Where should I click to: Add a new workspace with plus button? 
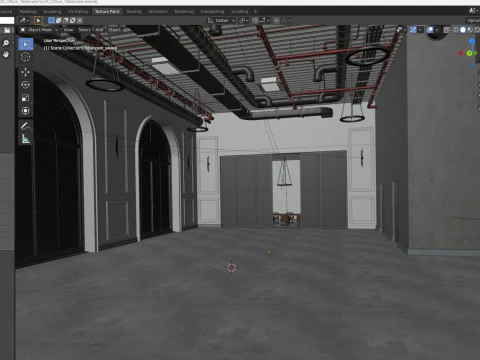256,11
